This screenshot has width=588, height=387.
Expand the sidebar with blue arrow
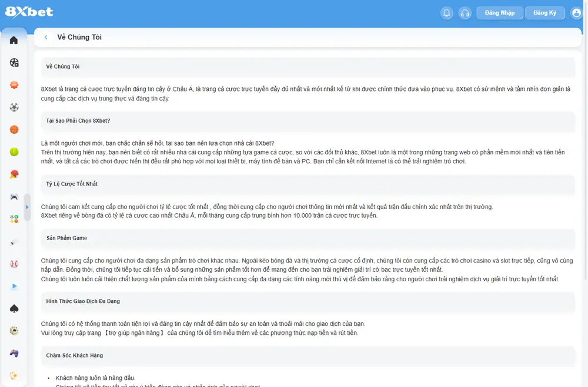[x=27, y=207]
